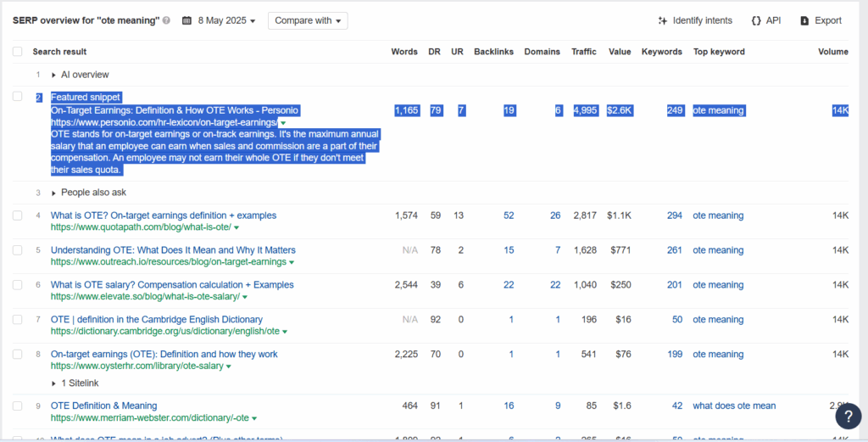Tick the checkbox for the outreach.io result
The height and width of the screenshot is (442, 868).
18,250
